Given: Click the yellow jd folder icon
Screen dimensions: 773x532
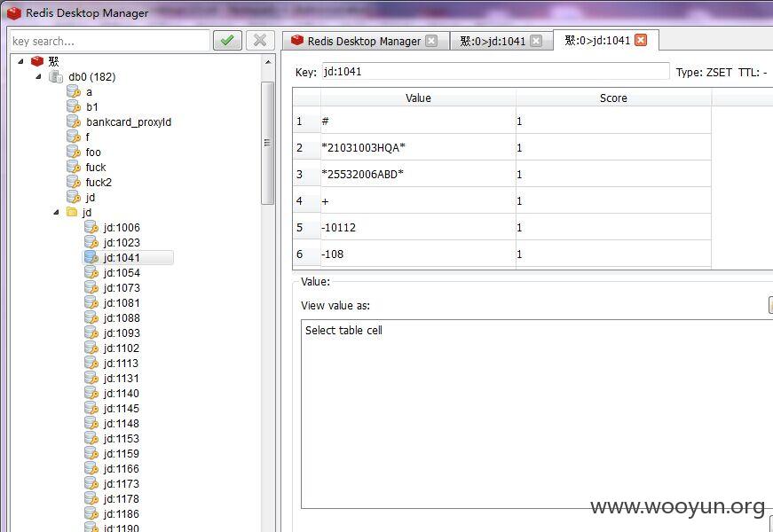Looking at the screenshot, I should tap(72, 212).
